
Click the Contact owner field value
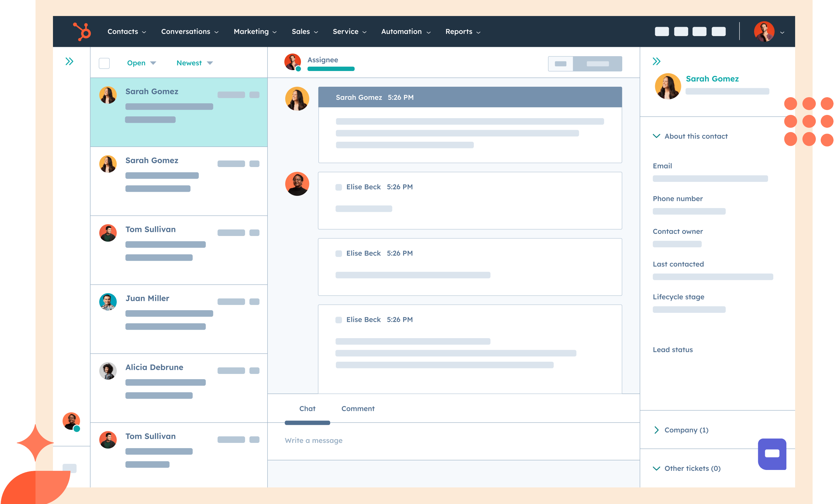677,244
